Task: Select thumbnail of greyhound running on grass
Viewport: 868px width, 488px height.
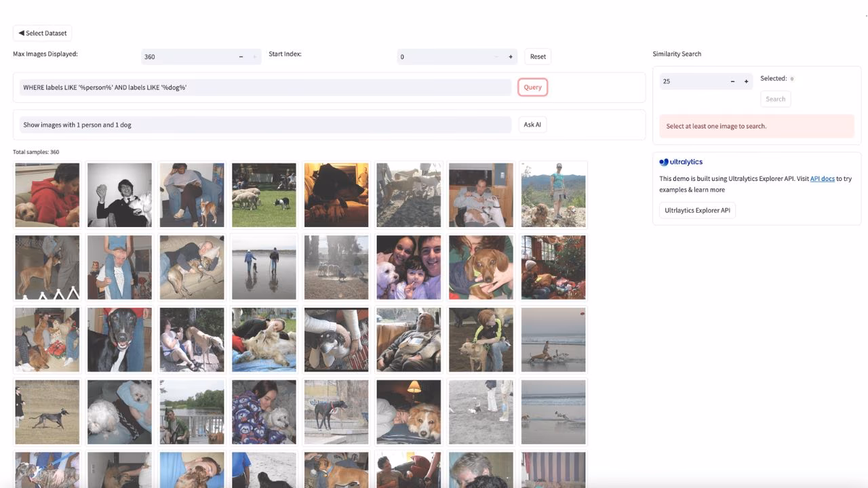Action: point(47,412)
